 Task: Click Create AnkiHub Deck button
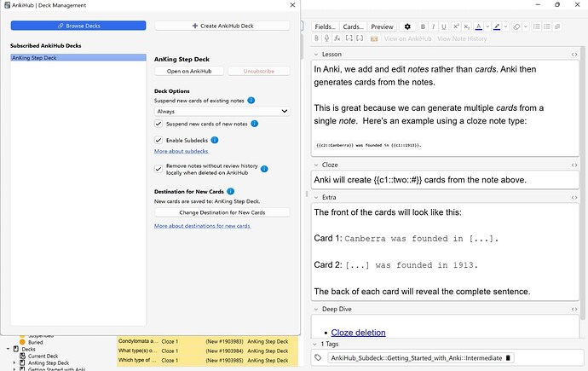coord(222,26)
